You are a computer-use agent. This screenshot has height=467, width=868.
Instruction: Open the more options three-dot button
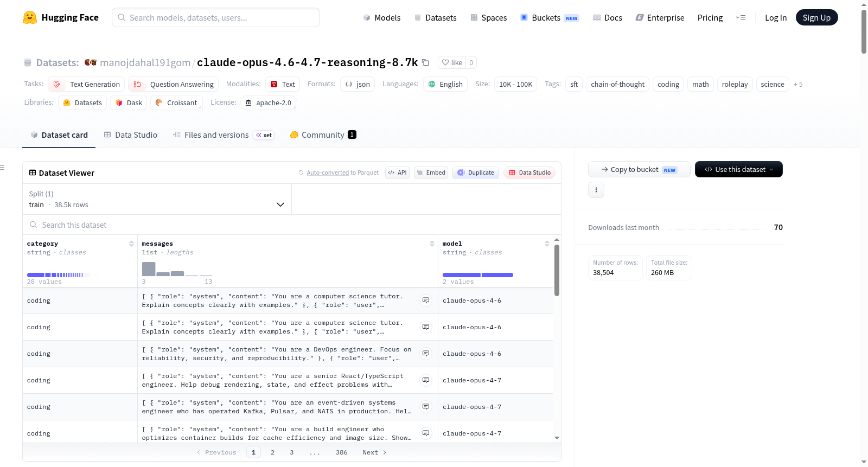tap(596, 190)
